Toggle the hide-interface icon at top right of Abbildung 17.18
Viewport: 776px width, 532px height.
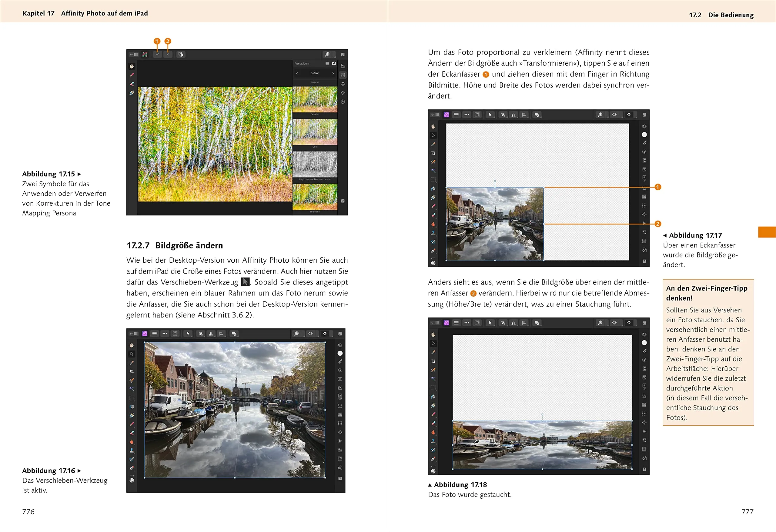click(644, 323)
